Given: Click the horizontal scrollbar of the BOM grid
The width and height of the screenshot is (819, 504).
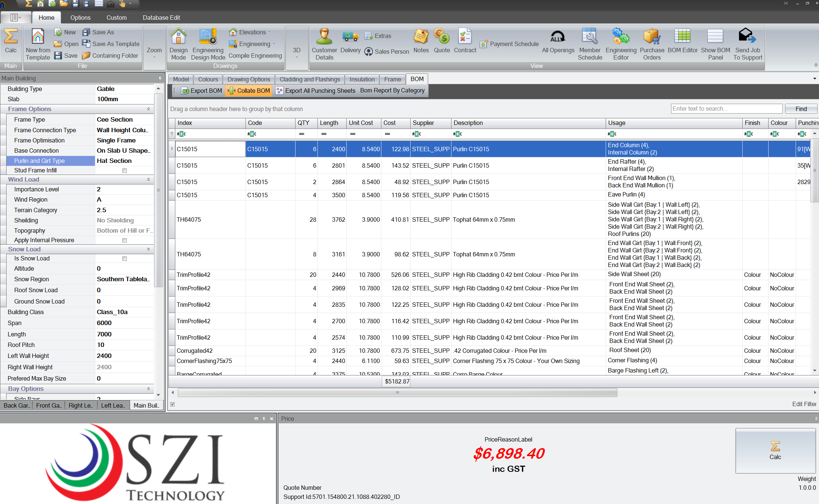Looking at the screenshot, I should point(397,393).
